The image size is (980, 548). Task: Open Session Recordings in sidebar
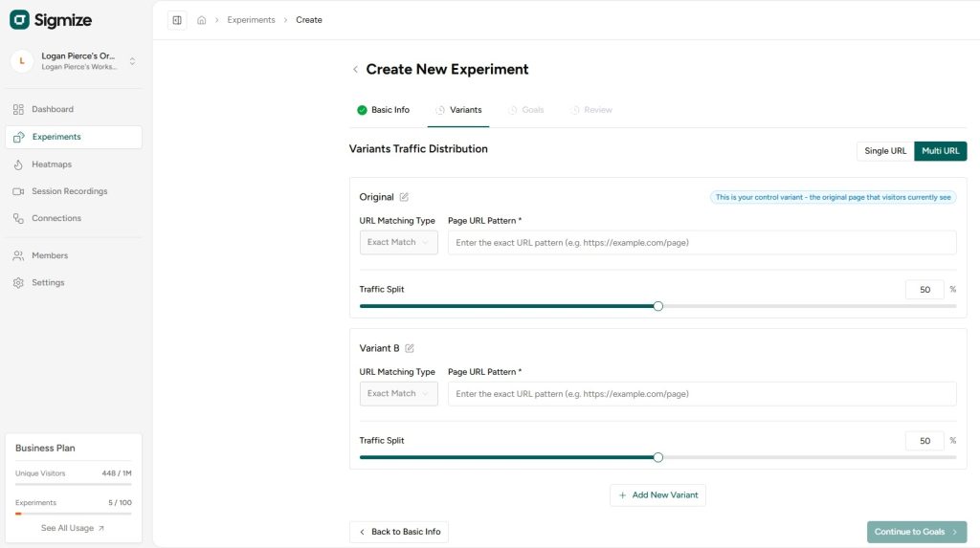[x=69, y=191]
